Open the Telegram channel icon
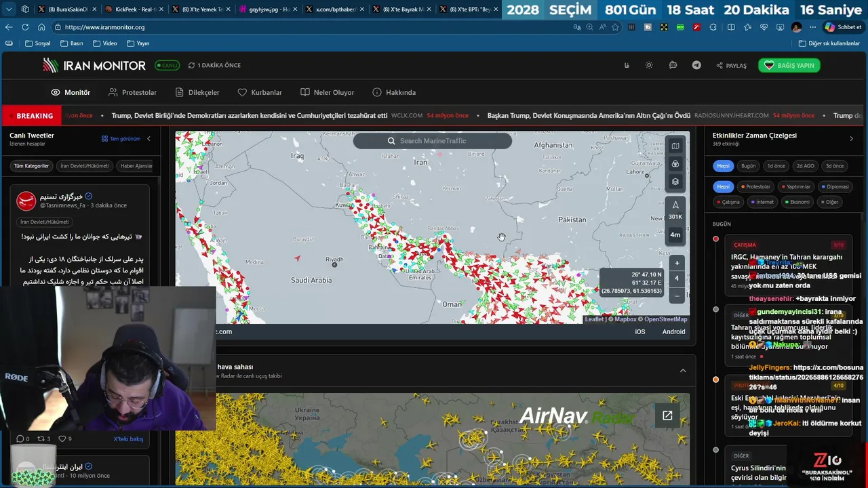Image resolution: width=868 pixels, height=488 pixels. pyautogui.click(x=696, y=65)
